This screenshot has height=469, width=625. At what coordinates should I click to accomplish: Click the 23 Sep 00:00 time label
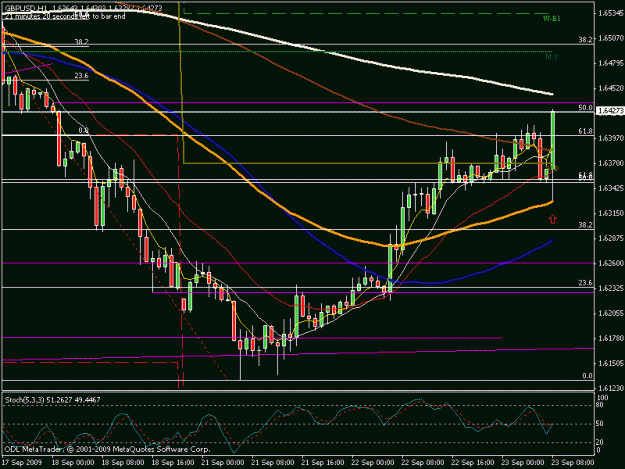[523, 462]
